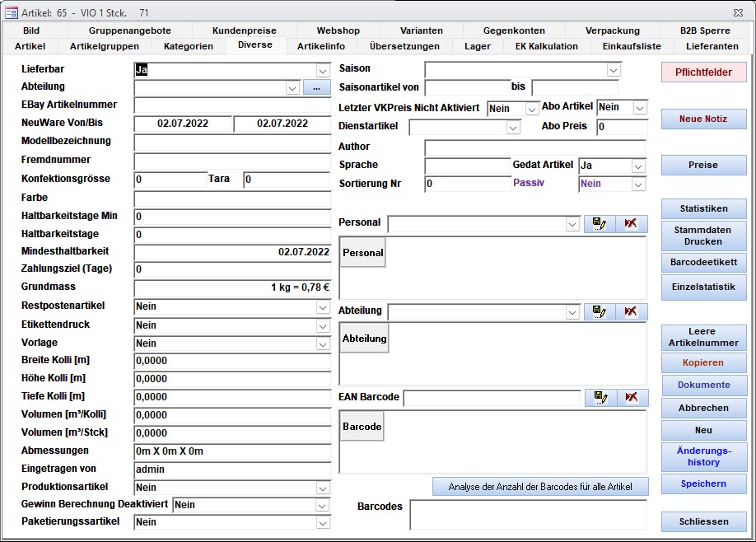The height and width of the screenshot is (542, 756).
Task: Expand the Saison combo box
Action: (613, 70)
